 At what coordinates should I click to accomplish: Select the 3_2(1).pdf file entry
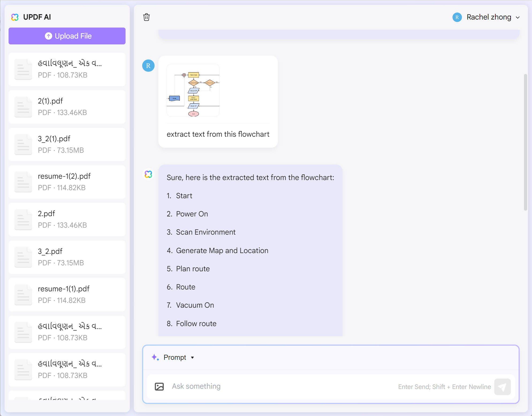pos(67,144)
